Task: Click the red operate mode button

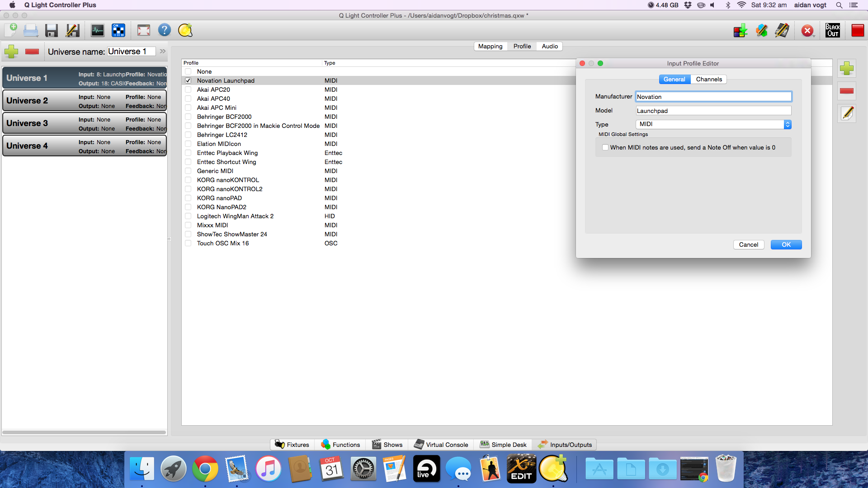Action: (x=858, y=31)
